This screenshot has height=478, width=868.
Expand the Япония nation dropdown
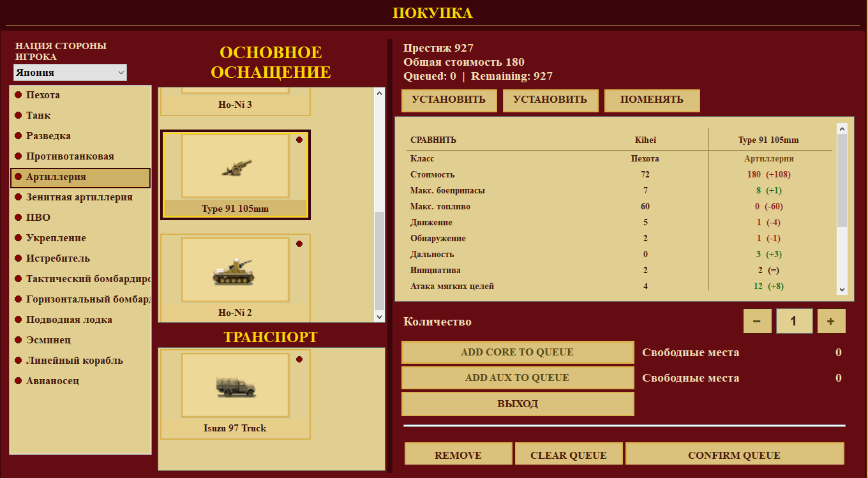70,73
